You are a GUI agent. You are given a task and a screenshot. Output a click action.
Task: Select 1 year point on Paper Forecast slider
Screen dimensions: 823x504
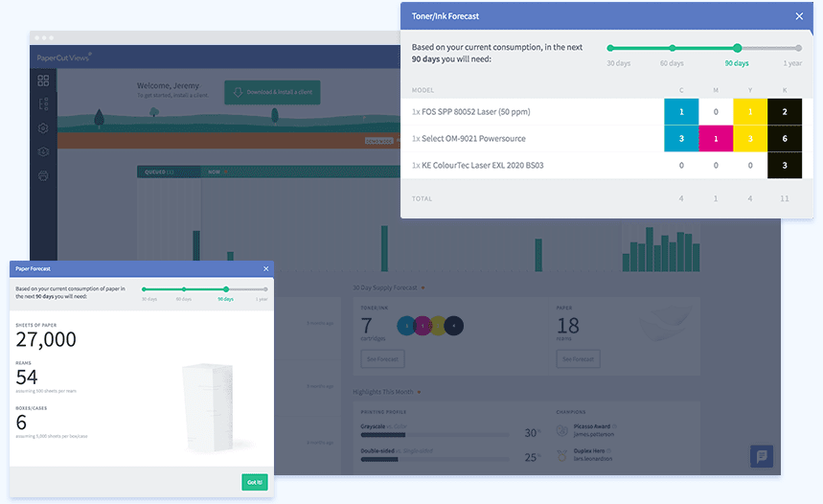265,289
